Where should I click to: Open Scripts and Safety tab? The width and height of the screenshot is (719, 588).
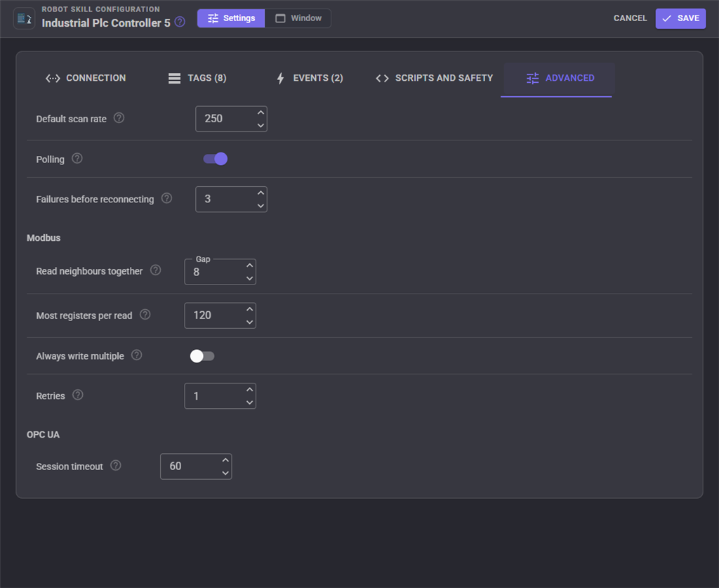coord(434,79)
